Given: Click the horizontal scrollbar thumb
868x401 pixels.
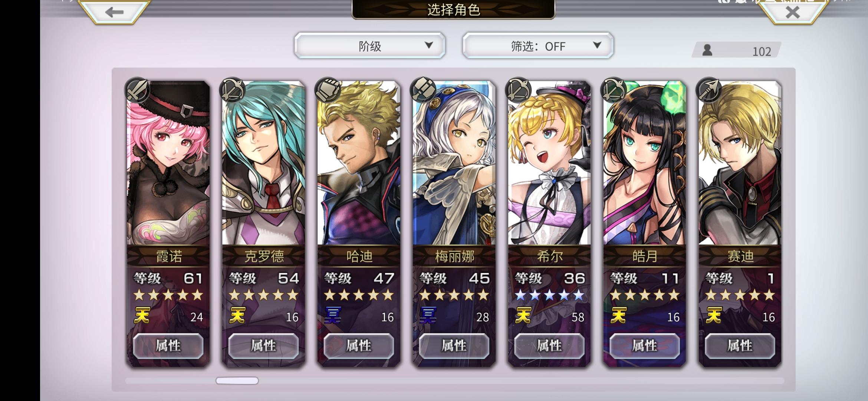Looking at the screenshot, I should click(237, 381).
